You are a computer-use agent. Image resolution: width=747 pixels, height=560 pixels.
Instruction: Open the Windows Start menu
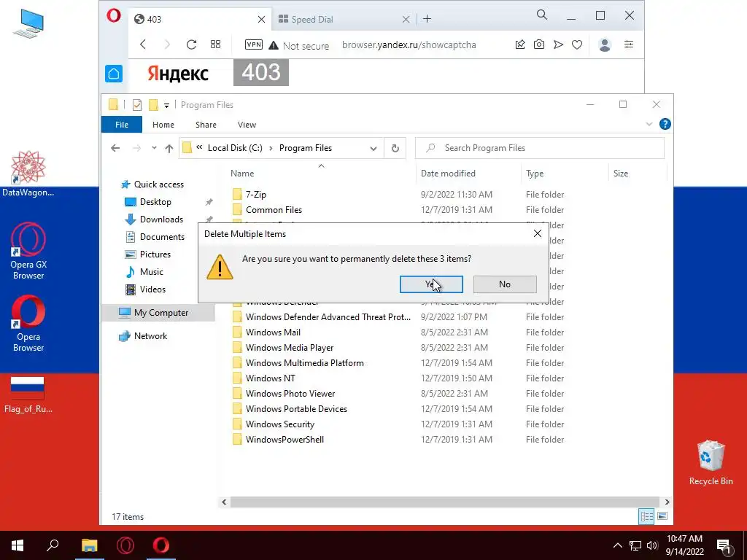[x=18, y=545]
